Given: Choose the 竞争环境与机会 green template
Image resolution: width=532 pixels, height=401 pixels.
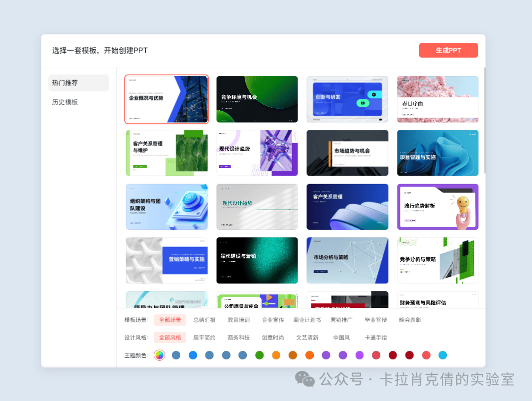Looking at the screenshot, I should [x=257, y=99].
